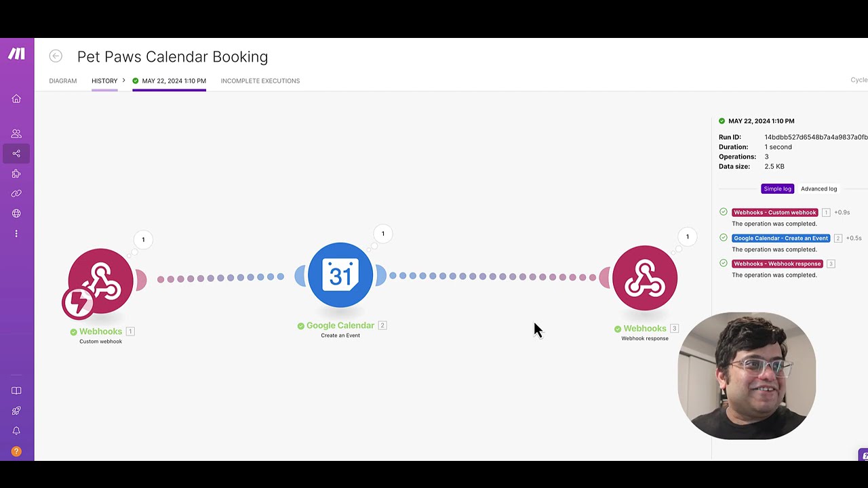
Task: Open the Notifications bell icon
Action: coord(16,431)
